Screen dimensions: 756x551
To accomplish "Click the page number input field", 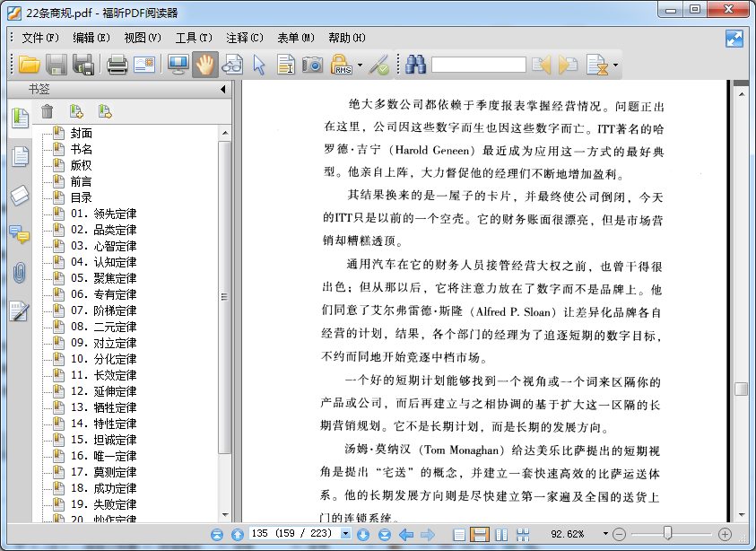I will tap(294, 534).
